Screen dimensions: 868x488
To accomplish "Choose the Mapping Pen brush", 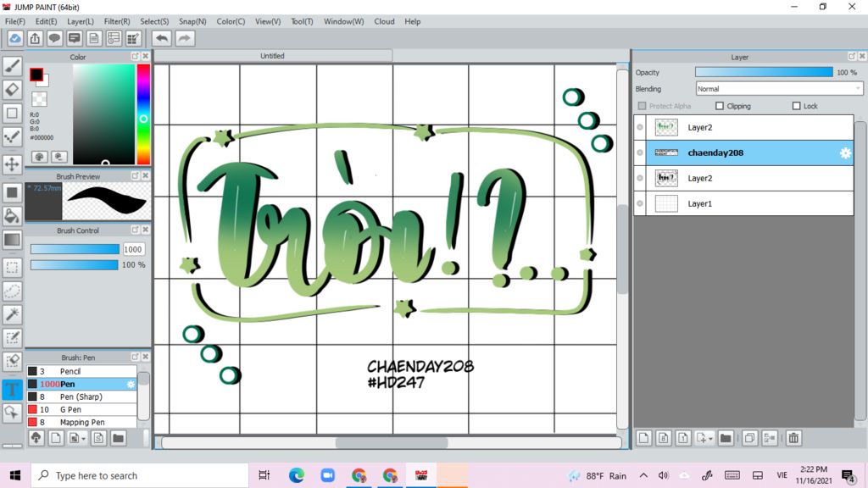I will point(81,422).
